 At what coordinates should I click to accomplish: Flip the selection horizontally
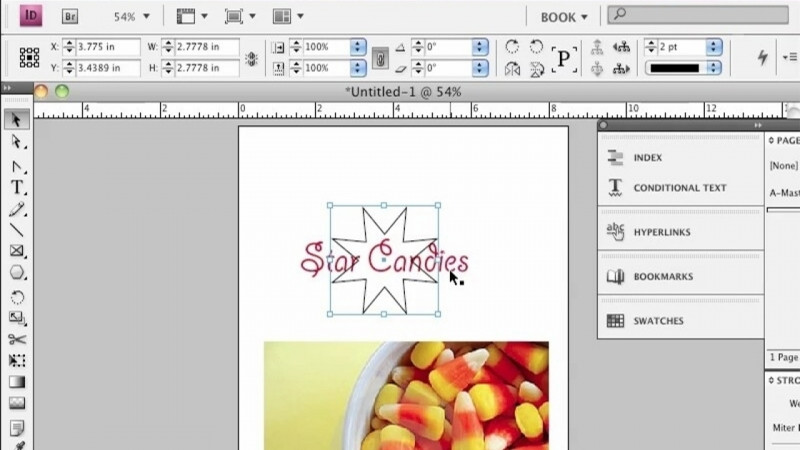coord(512,69)
